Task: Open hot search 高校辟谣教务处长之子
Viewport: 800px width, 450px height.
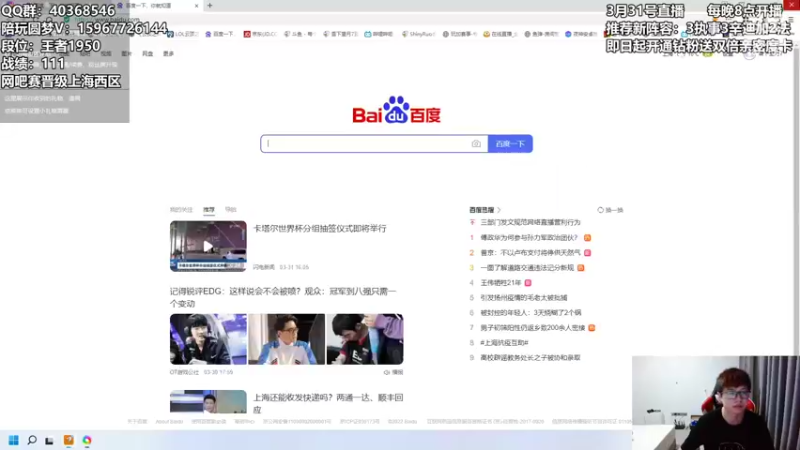Action: pyautogui.click(x=531, y=358)
